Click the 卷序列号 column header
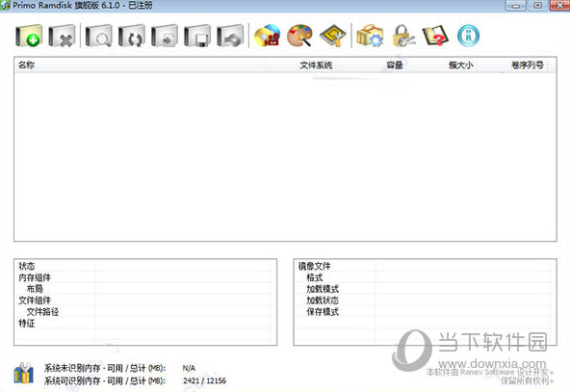Screen dimensions: 570x392 point(527,65)
